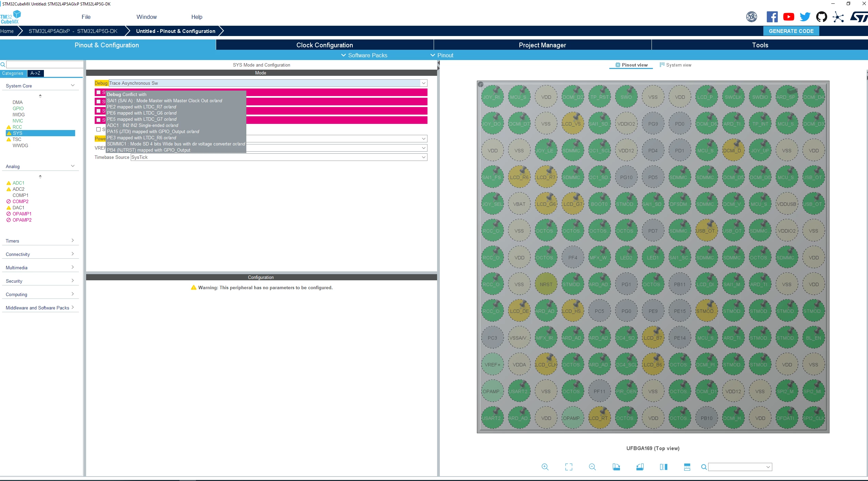This screenshot has height=481, width=868.
Task: Open the GitHub link icon
Action: pos(821,17)
